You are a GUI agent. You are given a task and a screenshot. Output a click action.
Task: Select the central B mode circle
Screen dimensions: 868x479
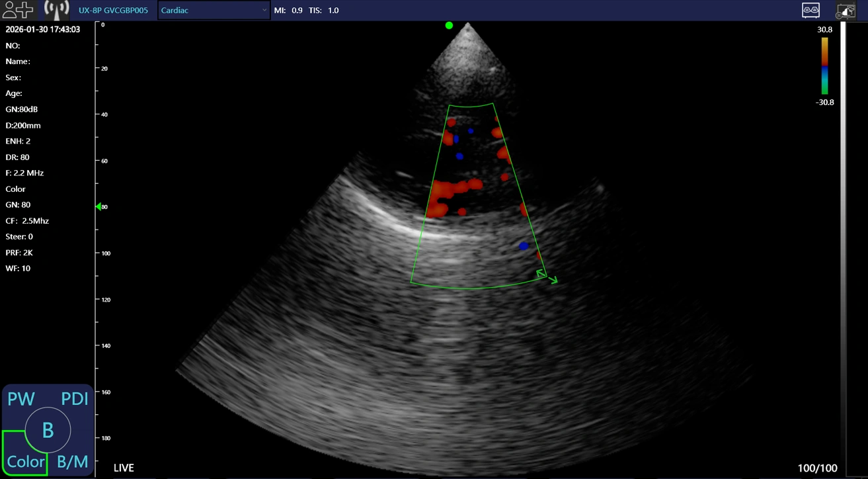coord(48,430)
